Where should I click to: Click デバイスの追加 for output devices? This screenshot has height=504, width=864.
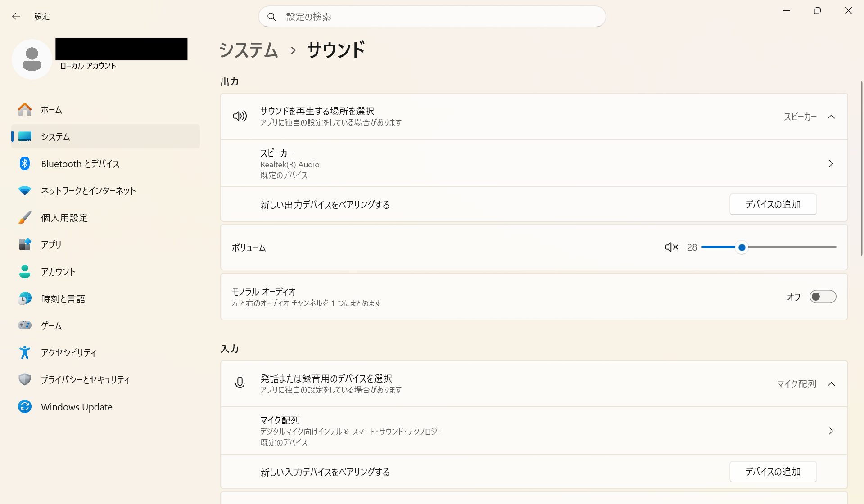[x=773, y=205]
